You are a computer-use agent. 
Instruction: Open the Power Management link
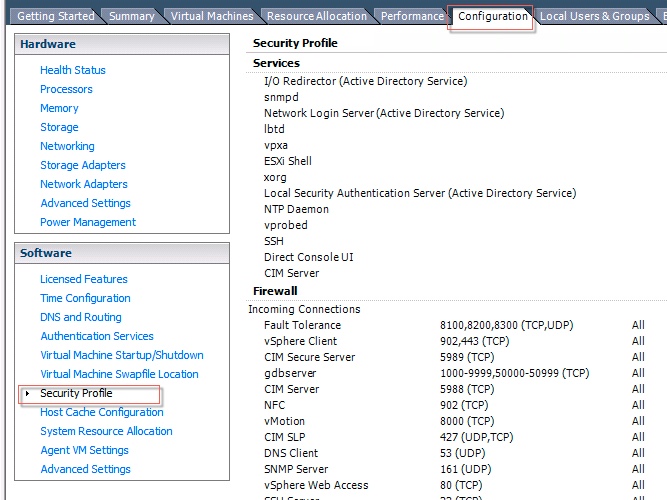88,222
